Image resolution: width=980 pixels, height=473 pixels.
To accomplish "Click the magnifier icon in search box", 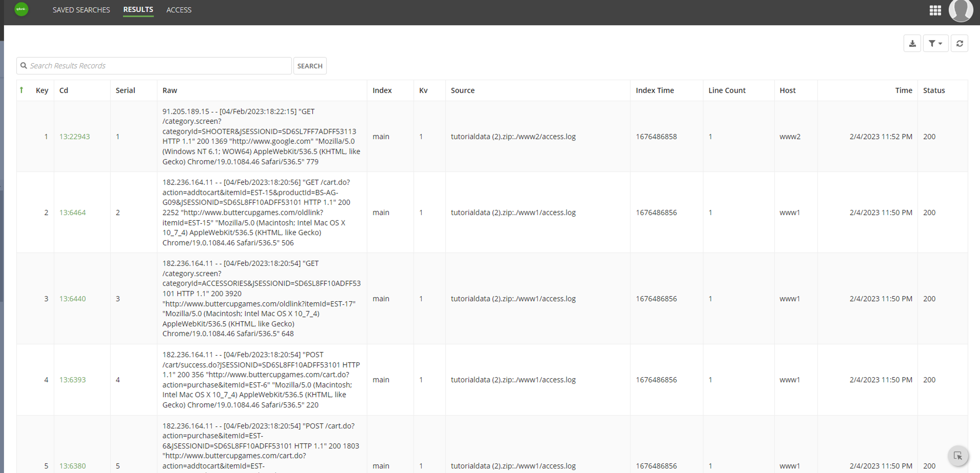I will [23, 65].
